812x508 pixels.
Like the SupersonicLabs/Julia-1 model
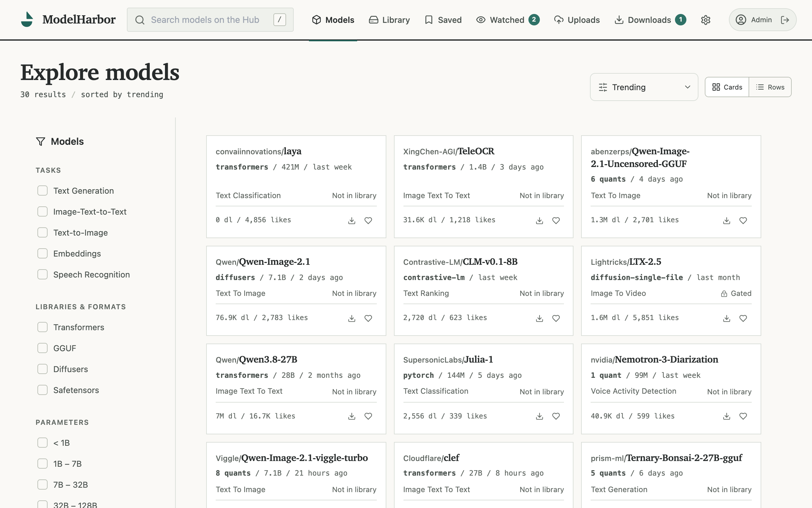556,416
